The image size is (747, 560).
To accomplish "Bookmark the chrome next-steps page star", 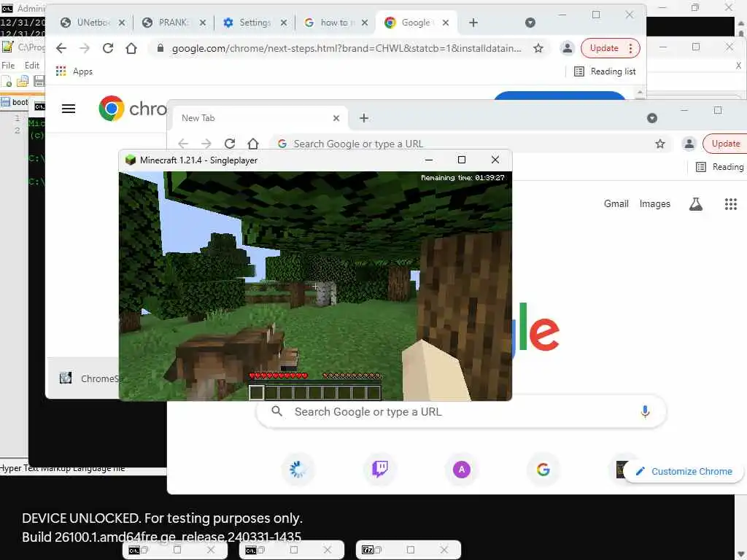I will tap(538, 48).
